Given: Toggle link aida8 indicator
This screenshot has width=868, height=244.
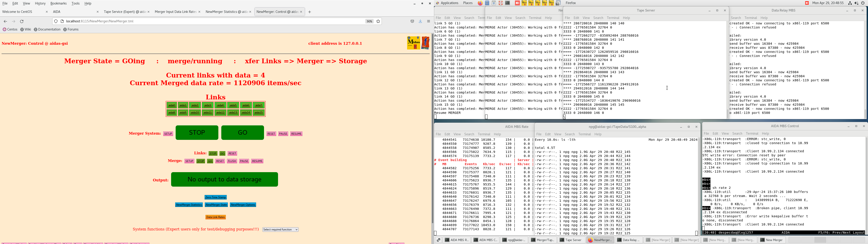Looking at the screenshot, I should point(172,113).
